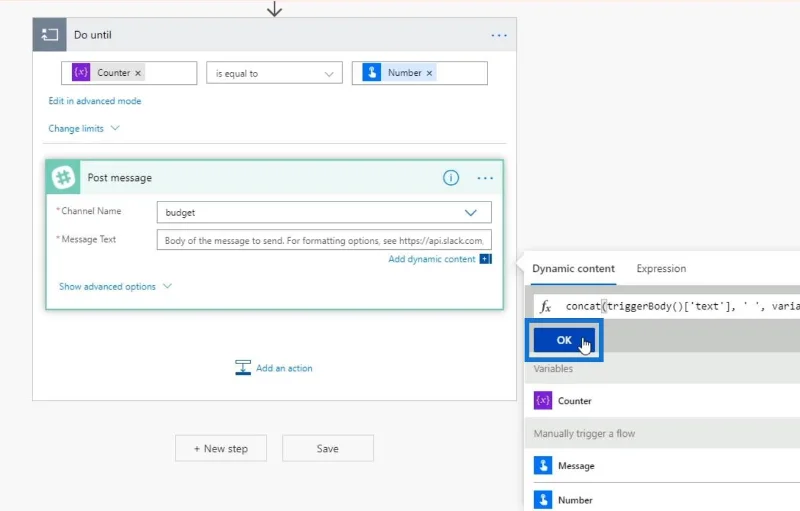Viewport: 800px width, 511px height.
Task: Click the Counter variable icon in condition
Action: 81,72
